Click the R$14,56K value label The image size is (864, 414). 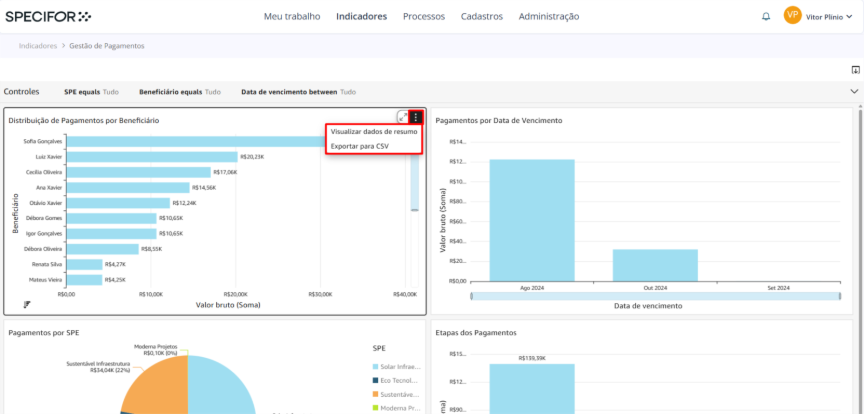(x=203, y=188)
